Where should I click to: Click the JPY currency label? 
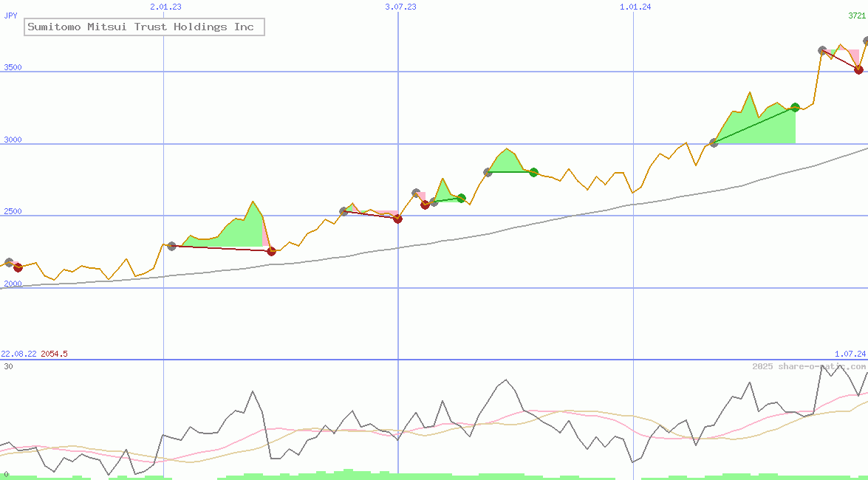point(10,16)
